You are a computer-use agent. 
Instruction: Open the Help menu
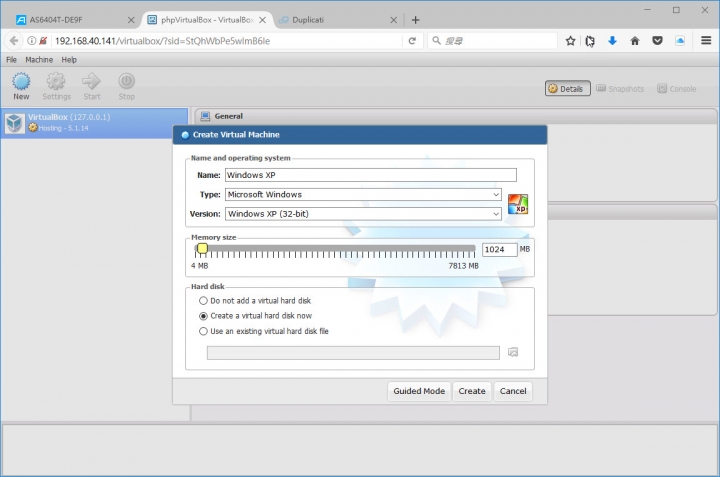pyautogui.click(x=69, y=60)
